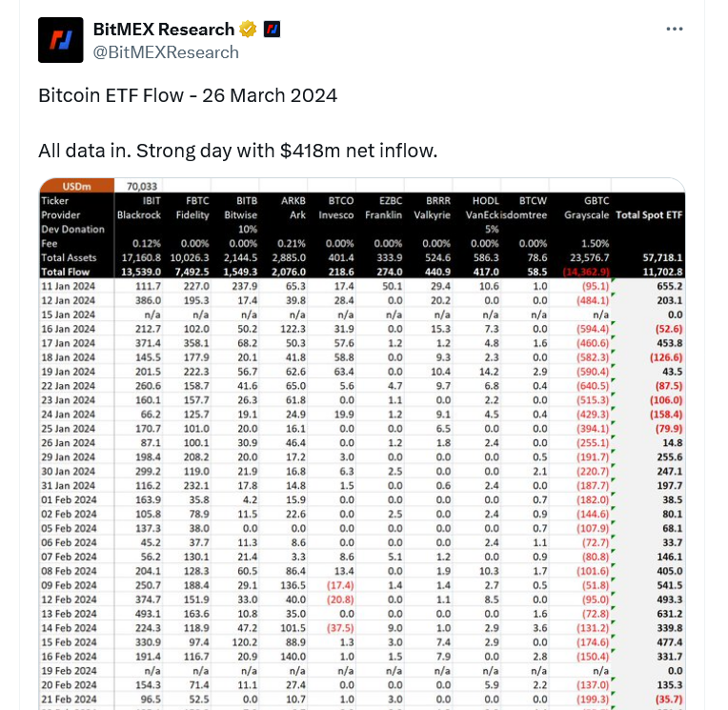
Task: Click the BitMEX affiliate badge beside name
Action: click(272, 30)
